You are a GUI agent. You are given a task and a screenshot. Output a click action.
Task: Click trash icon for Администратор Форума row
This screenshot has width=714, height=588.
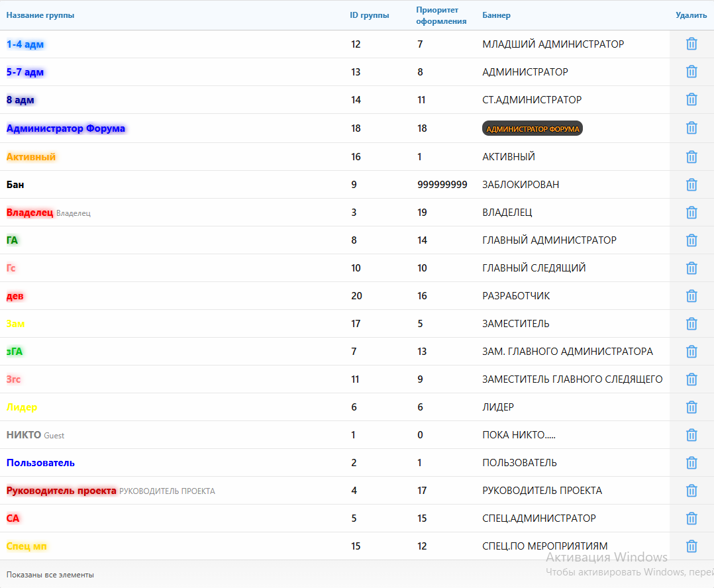point(691,128)
